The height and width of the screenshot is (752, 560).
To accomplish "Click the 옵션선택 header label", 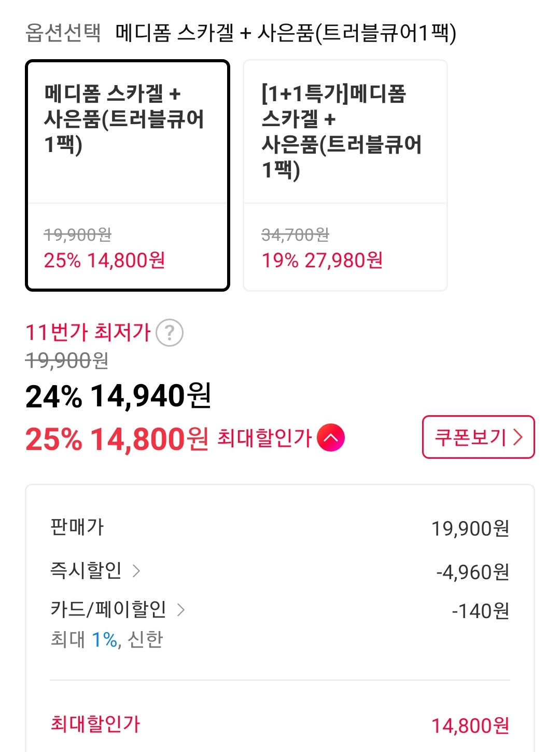I will (x=63, y=33).
